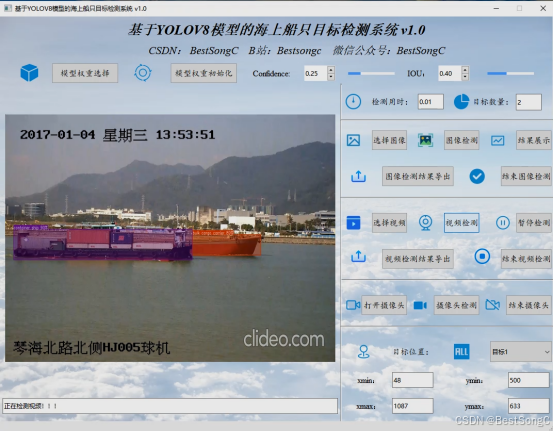Click the 结束摄像头 button

point(529,305)
